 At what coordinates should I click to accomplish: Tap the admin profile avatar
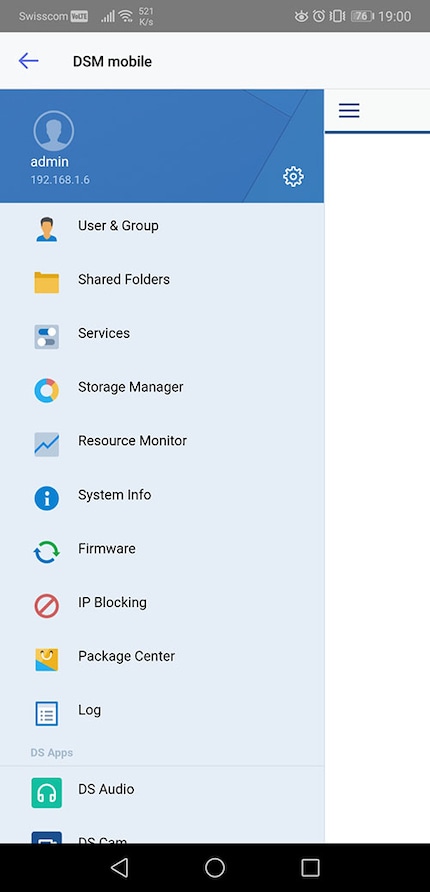[53, 131]
